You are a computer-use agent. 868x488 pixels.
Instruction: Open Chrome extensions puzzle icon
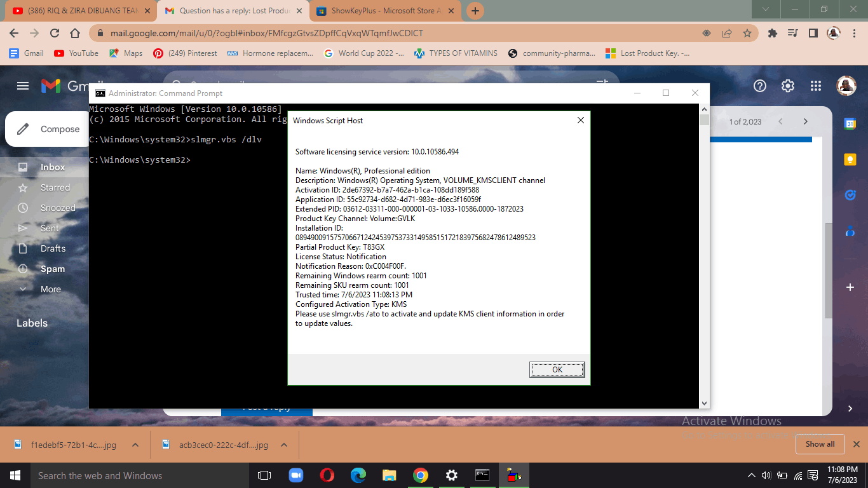pyautogui.click(x=773, y=33)
